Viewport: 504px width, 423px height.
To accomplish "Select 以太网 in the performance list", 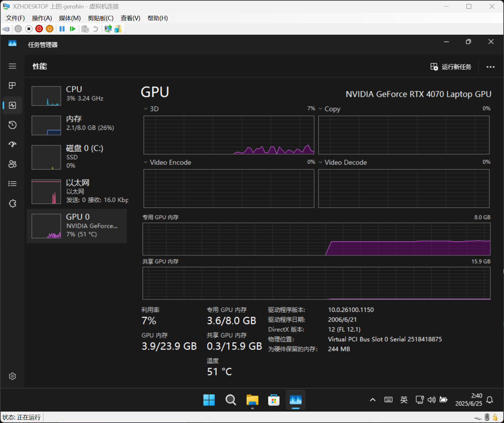I will click(77, 191).
